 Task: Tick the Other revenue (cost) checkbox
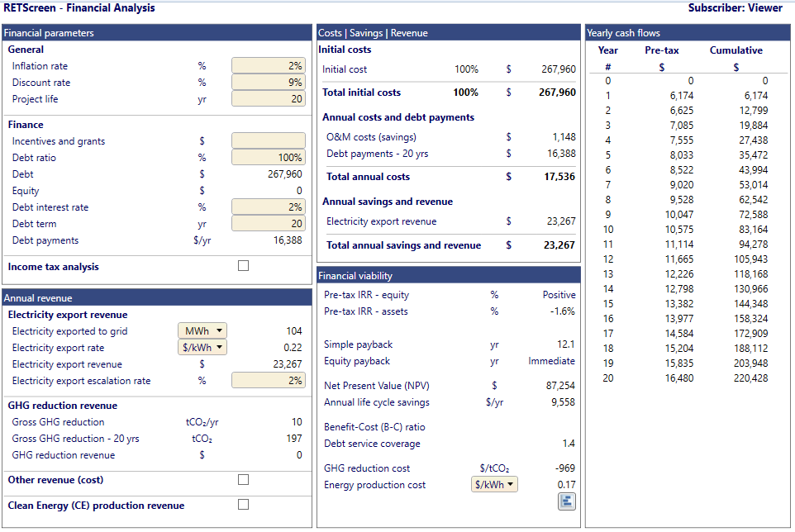point(243,479)
